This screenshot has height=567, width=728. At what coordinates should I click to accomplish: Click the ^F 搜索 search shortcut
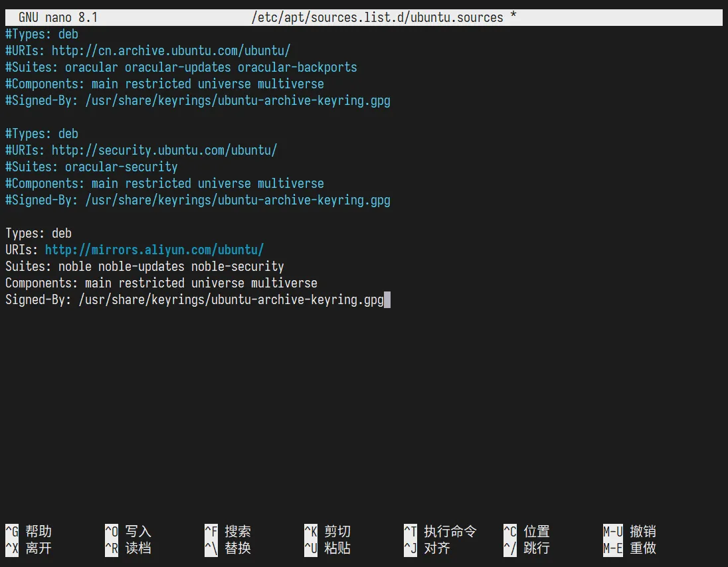228,531
